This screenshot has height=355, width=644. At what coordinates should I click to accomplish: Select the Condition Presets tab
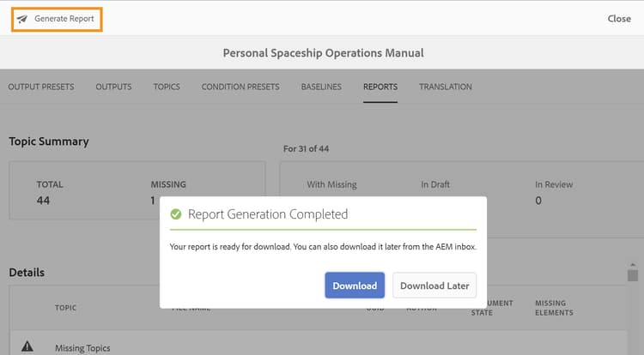240,87
